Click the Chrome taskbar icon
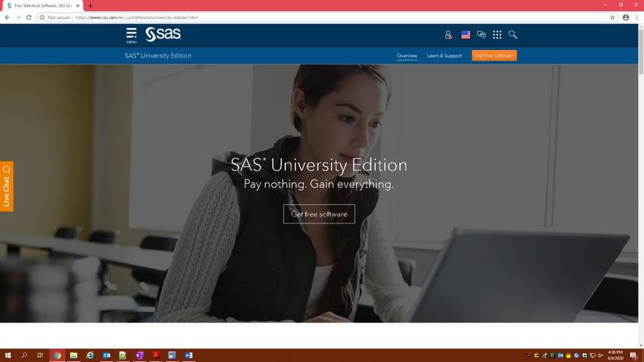 point(57,355)
